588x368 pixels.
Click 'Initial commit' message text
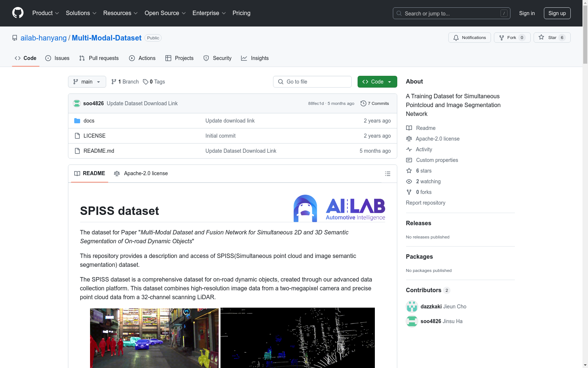(220, 136)
